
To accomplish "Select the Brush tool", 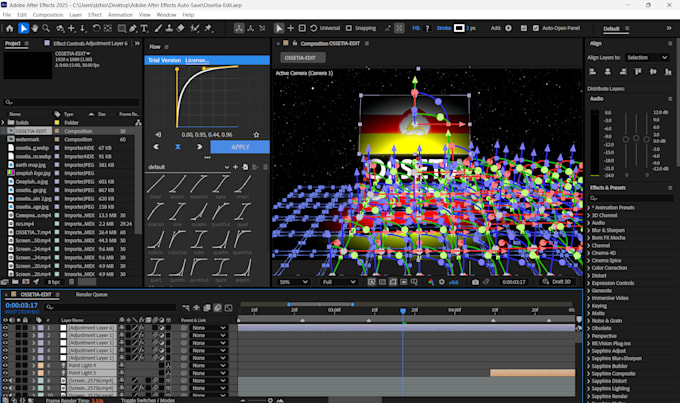I will (x=158, y=29).
